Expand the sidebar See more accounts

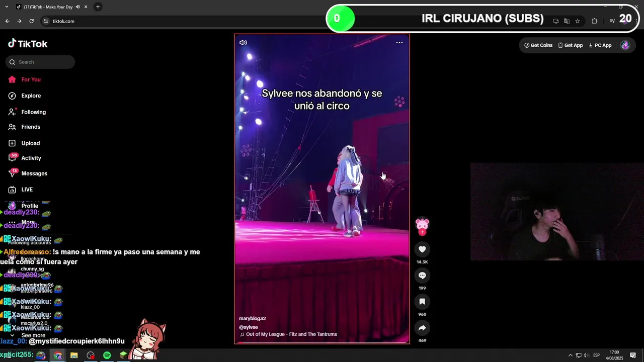[x=29, y=335]
